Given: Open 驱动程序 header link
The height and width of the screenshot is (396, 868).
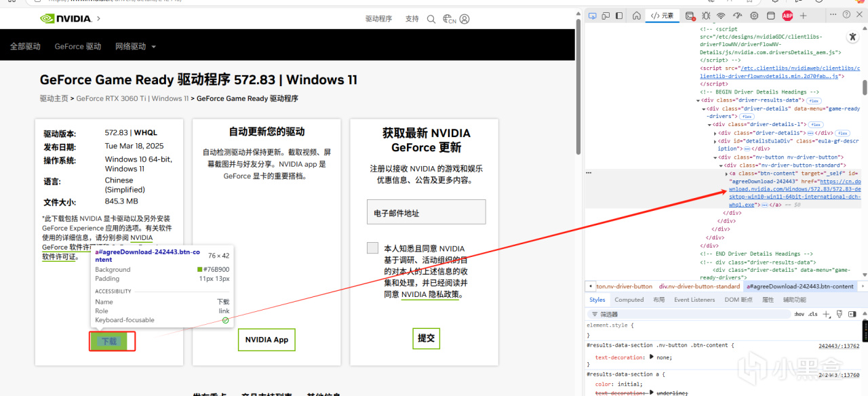Looking at the screenshot, I should 378,19.
